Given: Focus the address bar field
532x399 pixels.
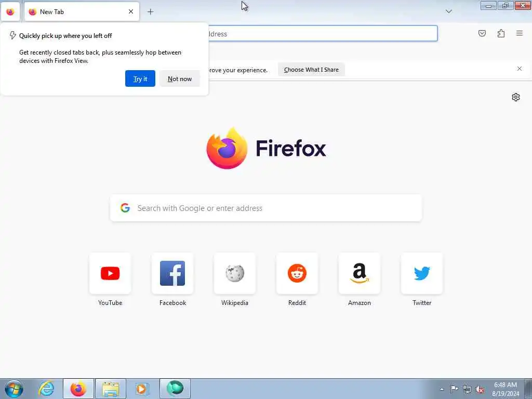Looking at the screenshot, I should (x=322, y=34).
